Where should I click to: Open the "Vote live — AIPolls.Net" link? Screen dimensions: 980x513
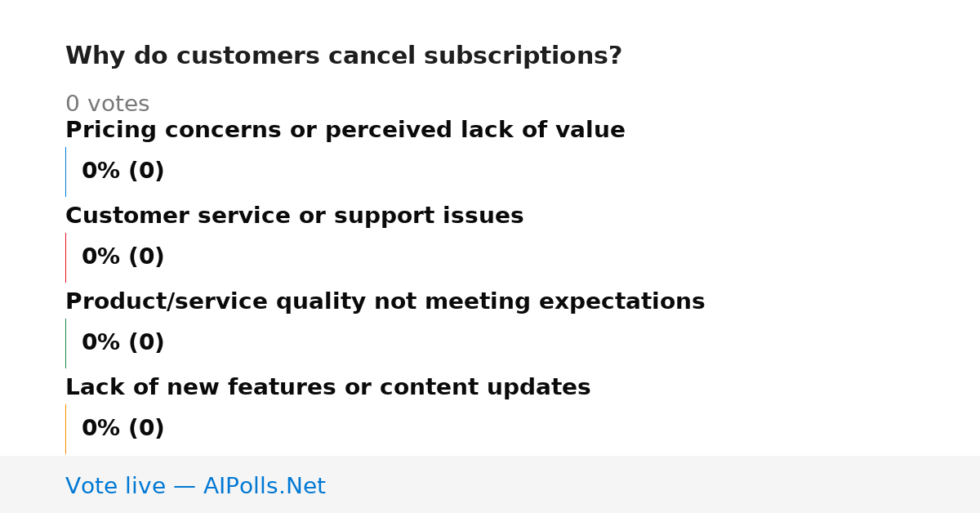[x=195, y=486]
